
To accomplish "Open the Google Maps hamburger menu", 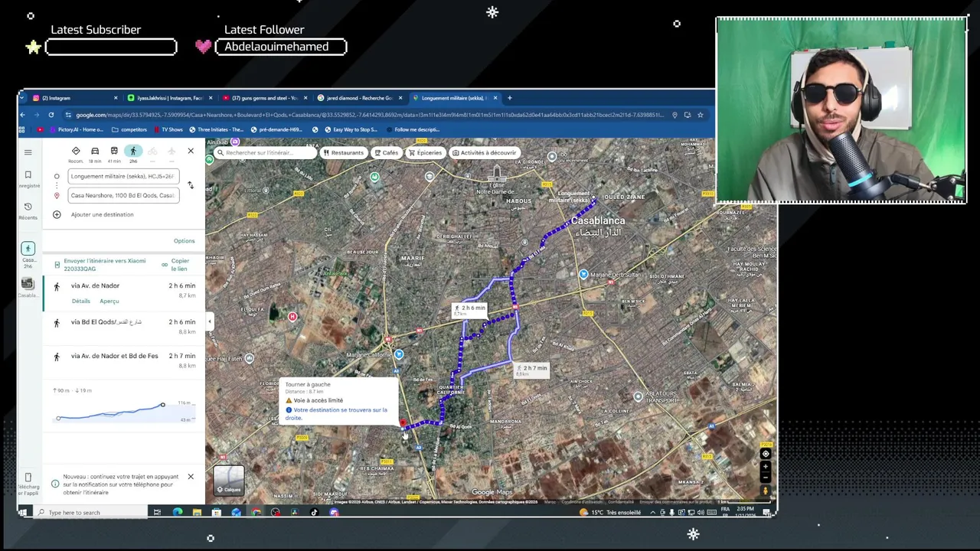I will pyautogui.click(x=28, y=152).
